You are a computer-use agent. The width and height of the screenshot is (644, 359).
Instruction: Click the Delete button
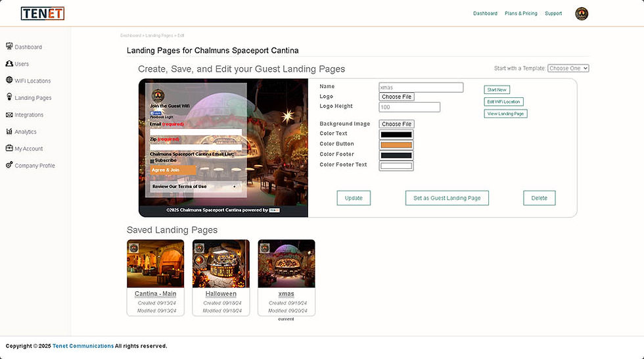(x=540, y=198)
